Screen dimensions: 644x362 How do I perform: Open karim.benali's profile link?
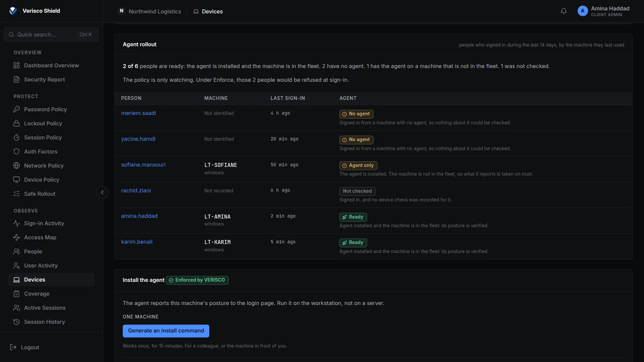(x=137, y=242)
